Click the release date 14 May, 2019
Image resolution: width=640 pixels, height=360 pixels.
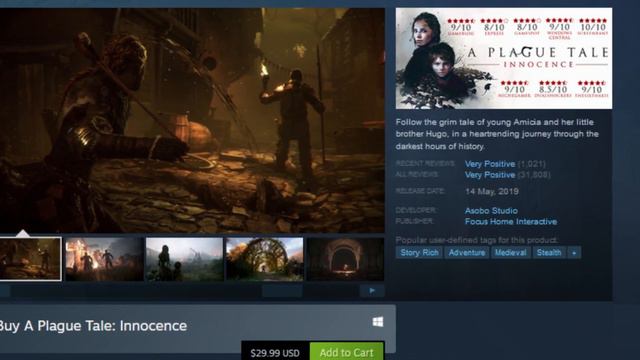pos(492,191)
